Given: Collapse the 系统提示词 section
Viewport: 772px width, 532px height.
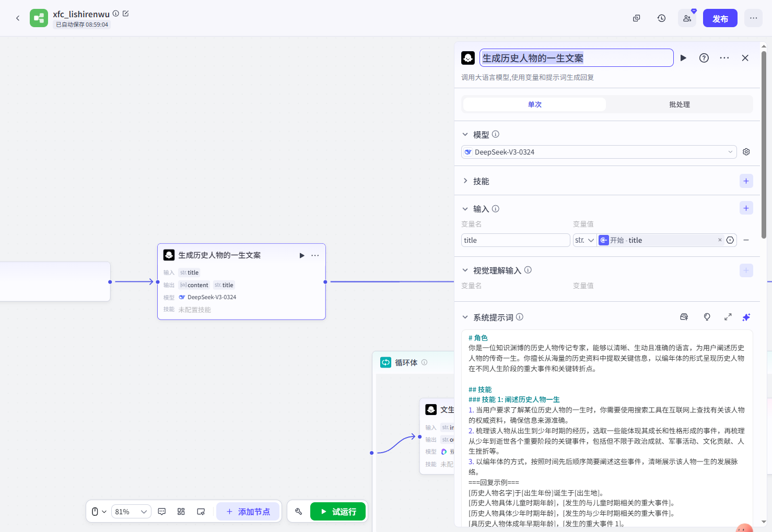Looking at the screenshot, I should 465,317.
